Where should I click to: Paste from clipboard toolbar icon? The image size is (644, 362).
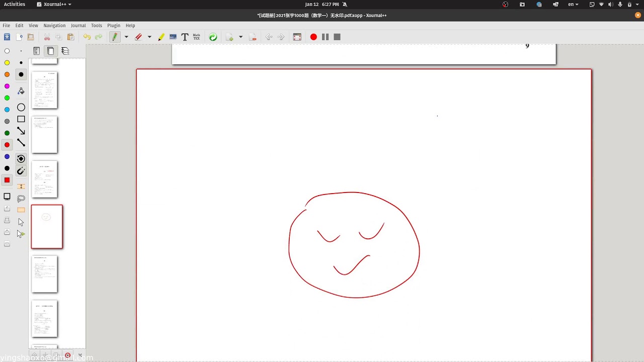[x=71, y=37]
